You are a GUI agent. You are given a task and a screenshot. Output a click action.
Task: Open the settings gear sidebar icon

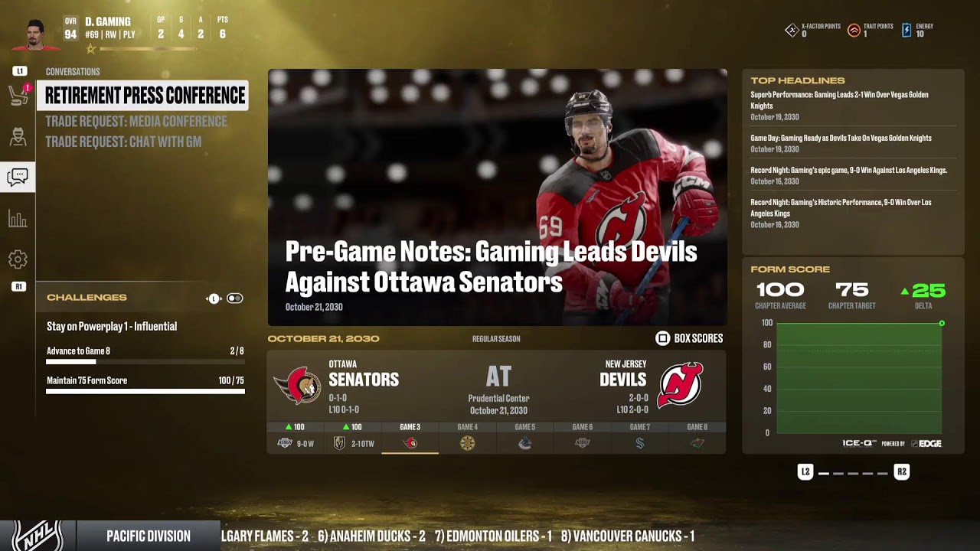[18, 259]
